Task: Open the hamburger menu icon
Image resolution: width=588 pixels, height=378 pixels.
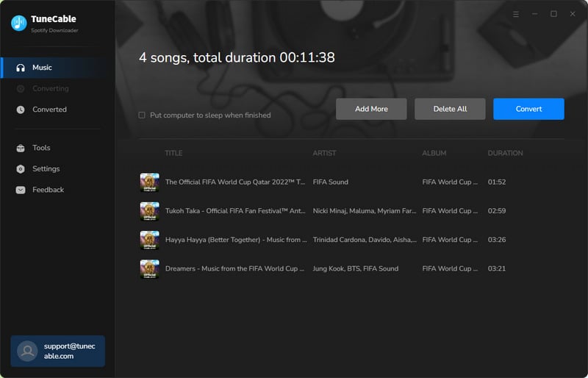Action: [516, 14]
